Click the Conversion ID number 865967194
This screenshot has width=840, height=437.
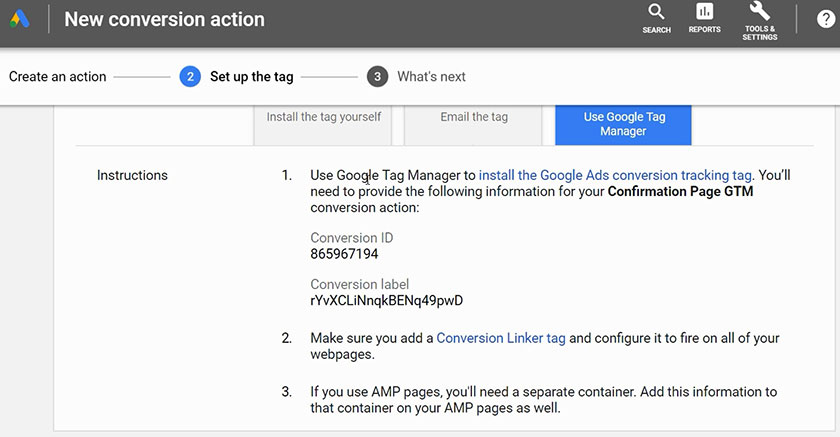point(344,254)
